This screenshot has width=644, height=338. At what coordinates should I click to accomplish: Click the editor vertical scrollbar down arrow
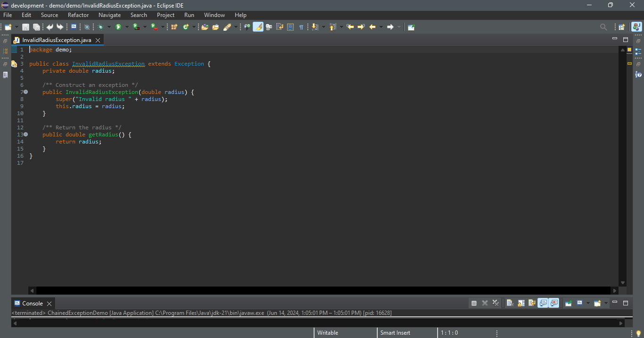click(x=622, y=283)
